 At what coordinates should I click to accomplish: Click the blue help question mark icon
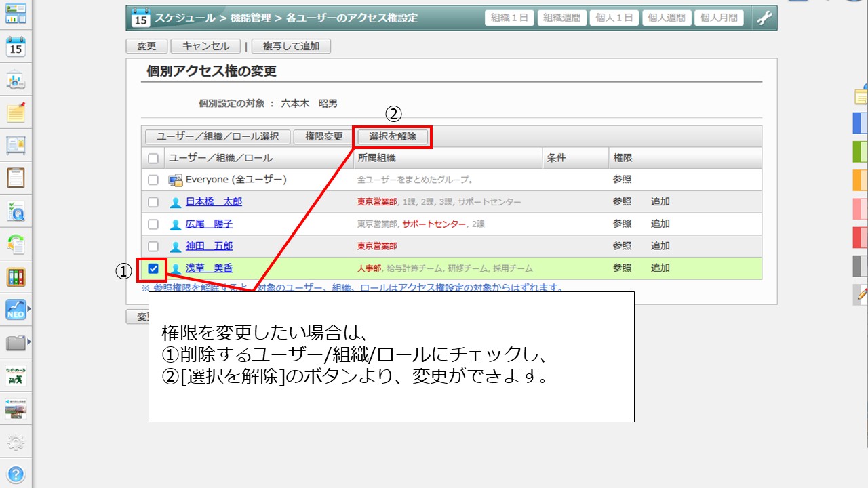[16, 474]
